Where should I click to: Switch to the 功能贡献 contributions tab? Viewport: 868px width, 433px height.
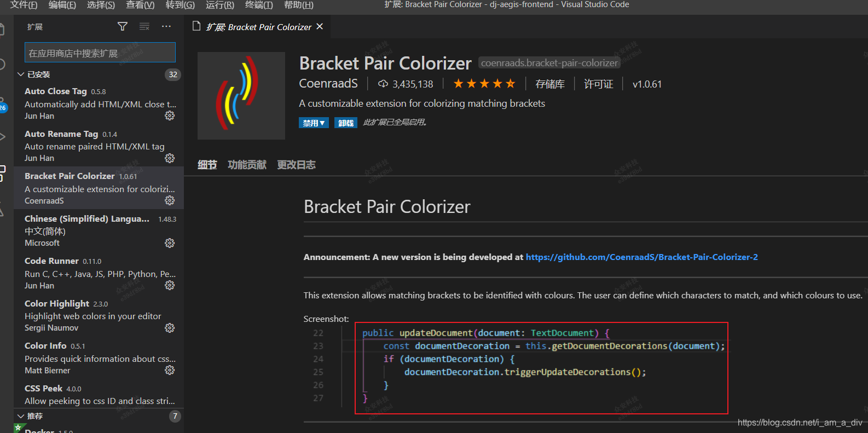click(247, 165)
